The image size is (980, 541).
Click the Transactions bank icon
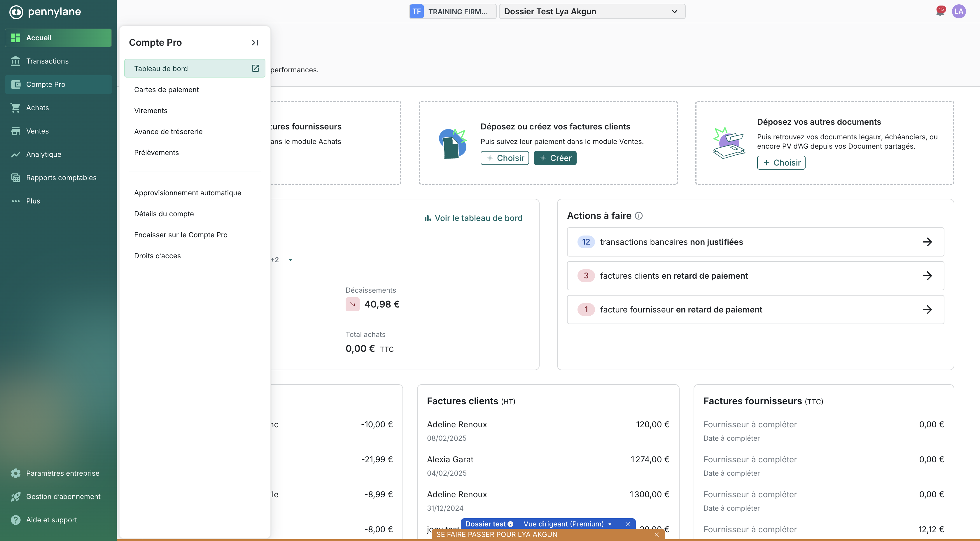[x=15, y=61]
